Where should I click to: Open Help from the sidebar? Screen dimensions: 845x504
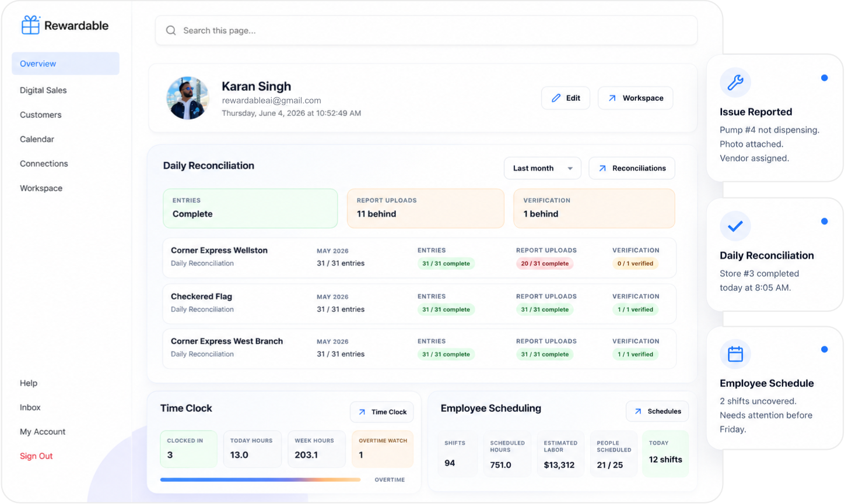pyautogui.click(x=29, y=383)
